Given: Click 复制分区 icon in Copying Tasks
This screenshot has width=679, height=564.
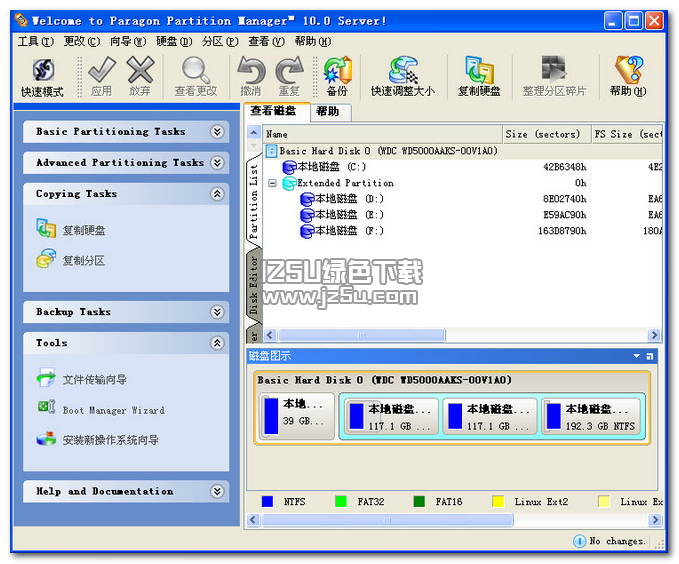Looking at the screenshot, I should tap(46, 259).
